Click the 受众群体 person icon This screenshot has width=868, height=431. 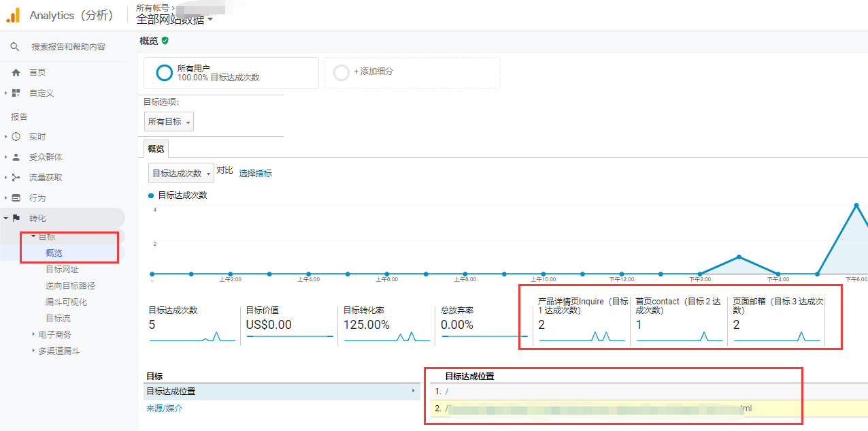pos(16,157)
